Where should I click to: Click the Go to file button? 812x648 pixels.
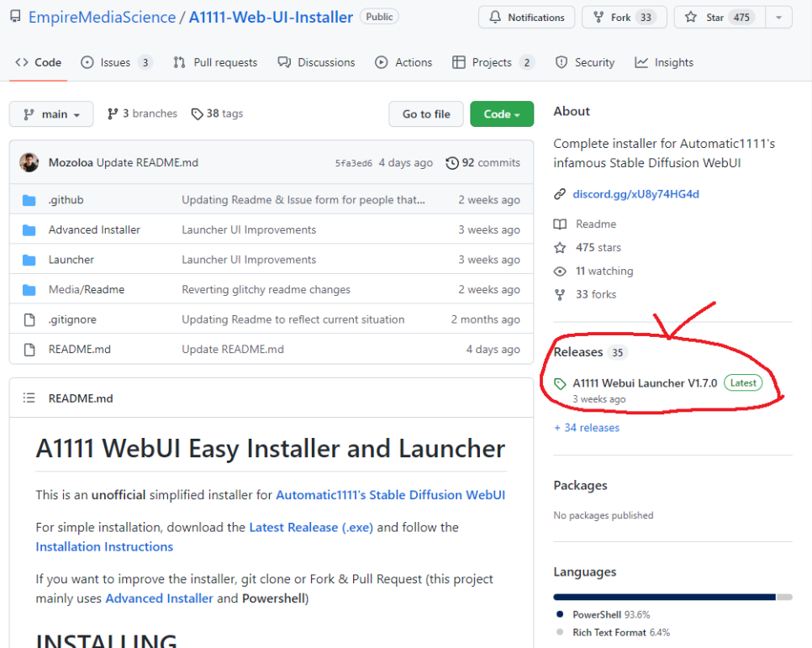426,114
